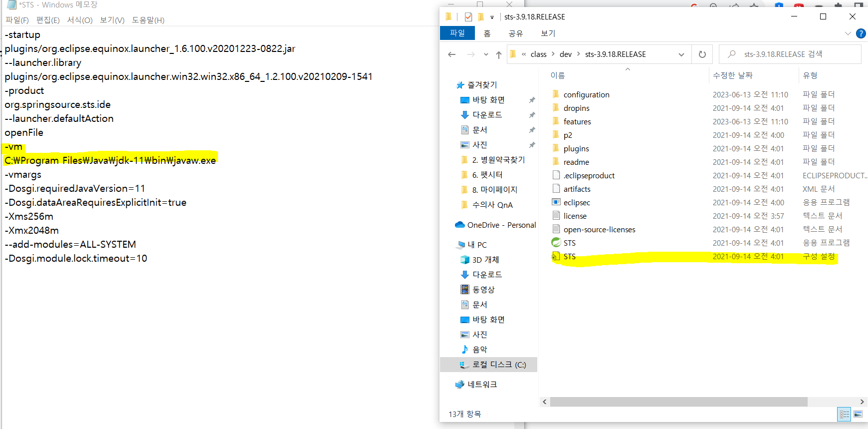Open 음악 under 내 PC

(479, 350)
